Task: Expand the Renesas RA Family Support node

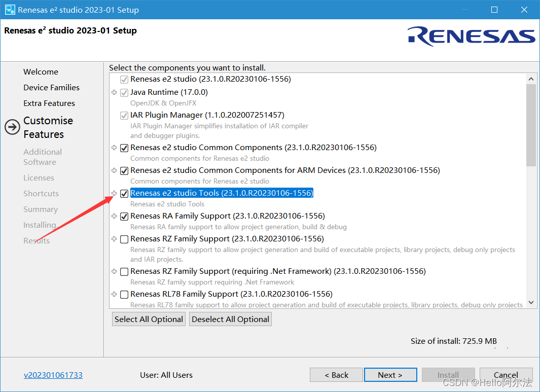Action: [115, 216]
